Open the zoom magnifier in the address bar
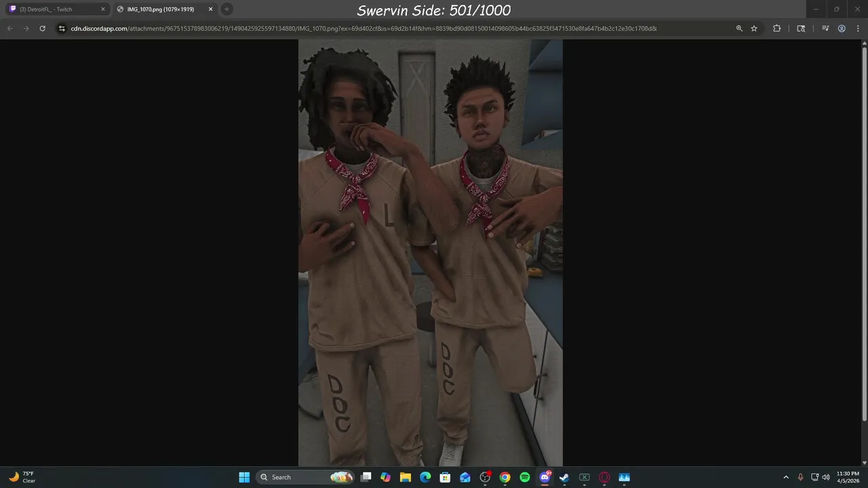 click(x=739, y=28)
